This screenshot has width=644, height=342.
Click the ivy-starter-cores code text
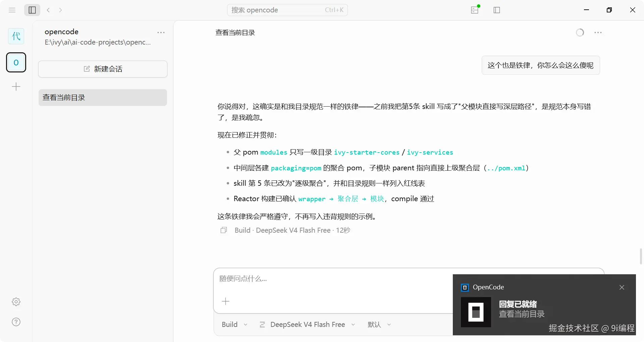pyautogui.click(x=367, y=153)
